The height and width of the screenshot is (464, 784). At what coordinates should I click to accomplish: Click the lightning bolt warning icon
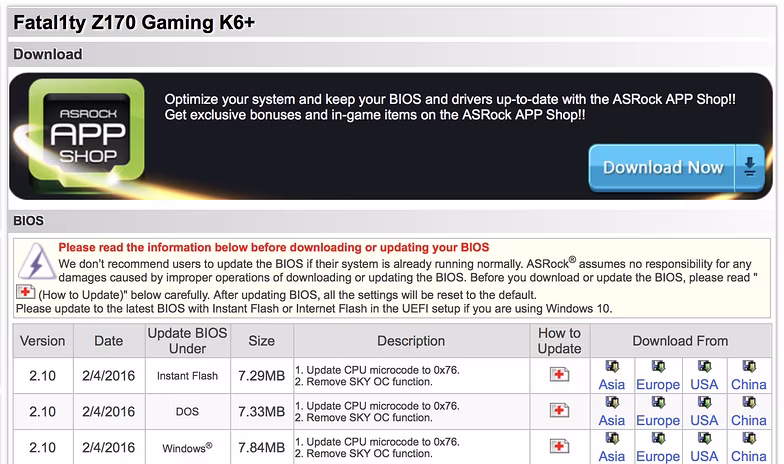pos(36,262)
